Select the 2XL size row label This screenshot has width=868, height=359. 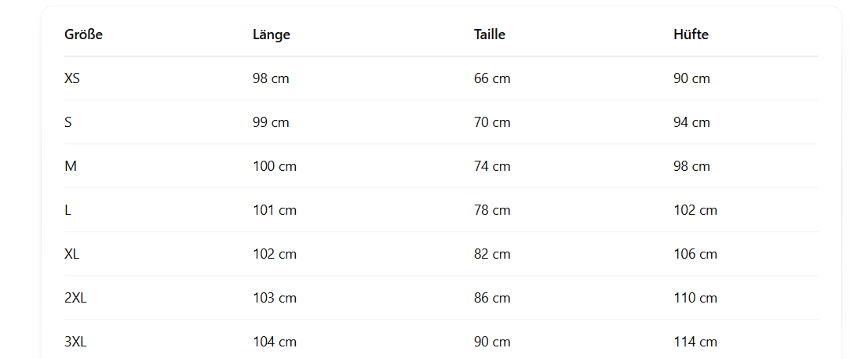point(75,298)
